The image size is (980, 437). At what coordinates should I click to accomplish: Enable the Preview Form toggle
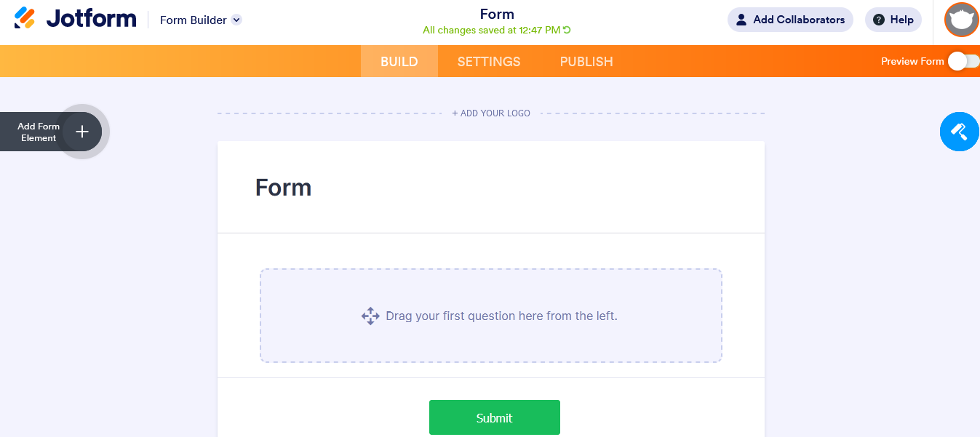point(964,61)
